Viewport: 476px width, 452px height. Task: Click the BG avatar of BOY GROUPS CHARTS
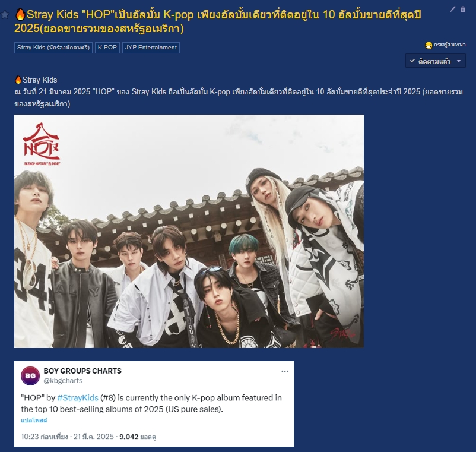[x=30, y=376]
